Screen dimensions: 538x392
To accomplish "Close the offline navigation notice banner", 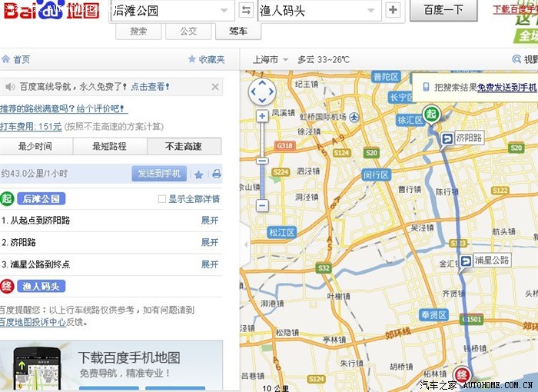I will tap(215, 87).
